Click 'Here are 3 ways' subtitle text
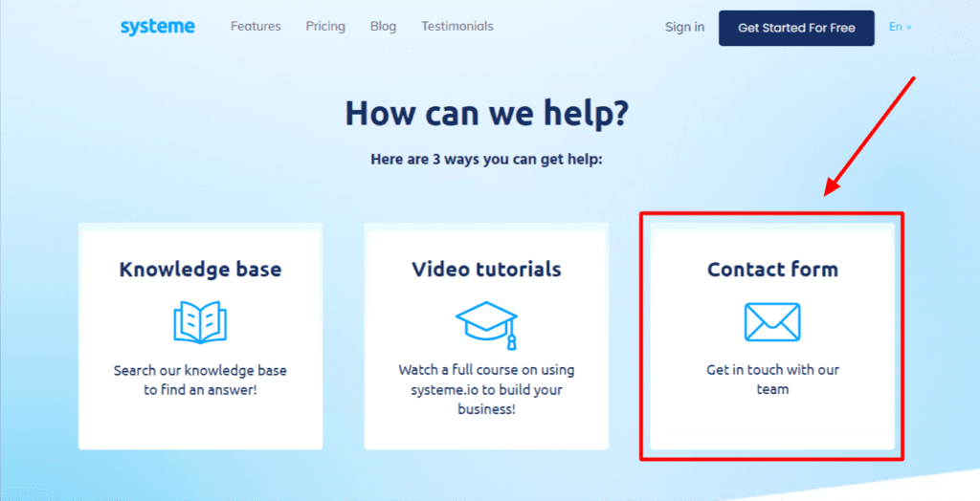 486,160
